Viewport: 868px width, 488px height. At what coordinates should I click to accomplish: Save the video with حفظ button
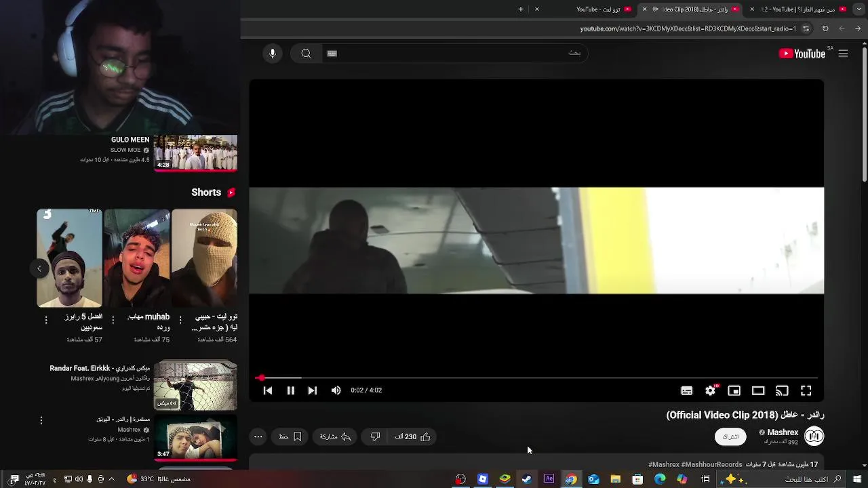point(290,437)
